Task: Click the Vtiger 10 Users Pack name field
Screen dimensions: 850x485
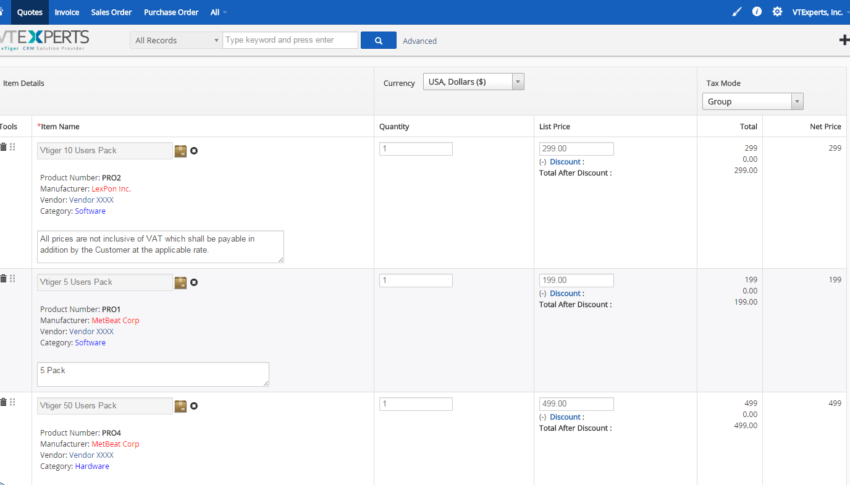Action: coord(105,150)
